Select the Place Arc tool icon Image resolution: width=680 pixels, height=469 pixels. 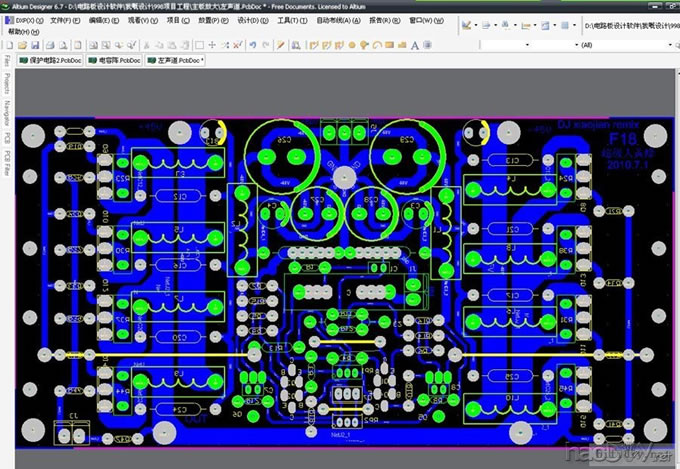click(378, 45)
